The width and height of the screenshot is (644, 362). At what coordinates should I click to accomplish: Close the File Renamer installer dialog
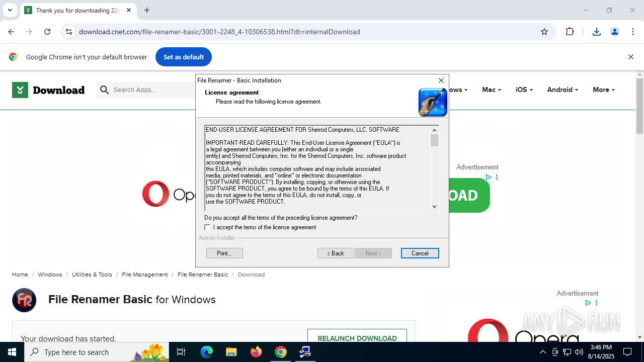click(441, 80)
